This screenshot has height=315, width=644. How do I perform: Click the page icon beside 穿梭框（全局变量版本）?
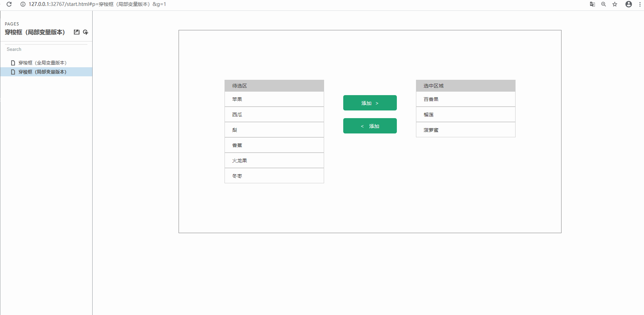pyautogui.click(x=13, y=63)
